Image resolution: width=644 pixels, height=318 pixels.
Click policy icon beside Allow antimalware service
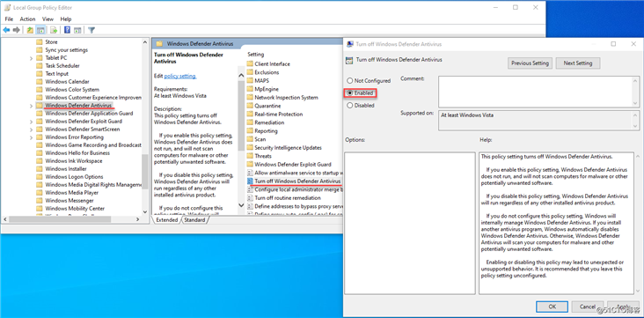point(250,173)
